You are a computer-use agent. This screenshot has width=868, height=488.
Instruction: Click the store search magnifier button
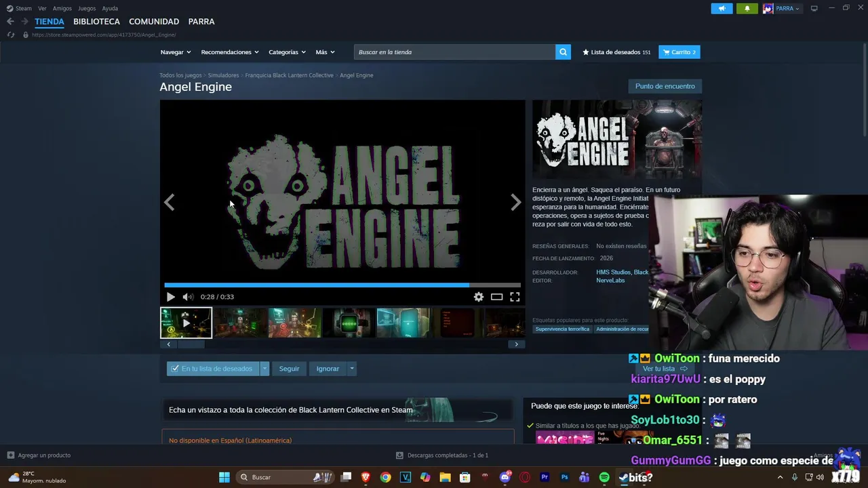tap(563, 52)
